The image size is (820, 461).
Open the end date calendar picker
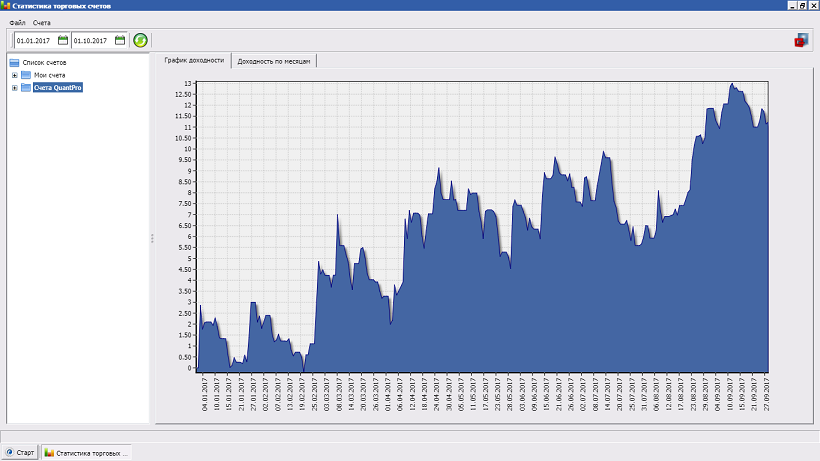[120, 40]
